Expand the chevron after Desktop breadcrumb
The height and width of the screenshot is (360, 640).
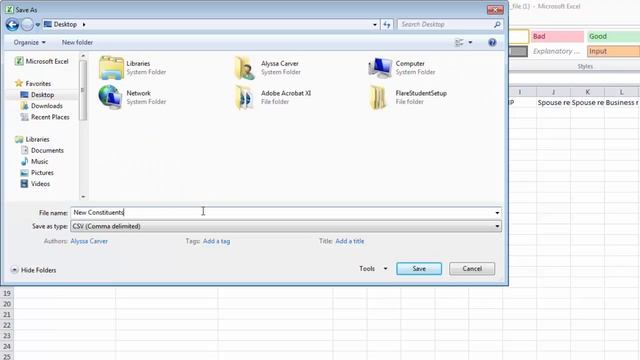click(84, 24)
